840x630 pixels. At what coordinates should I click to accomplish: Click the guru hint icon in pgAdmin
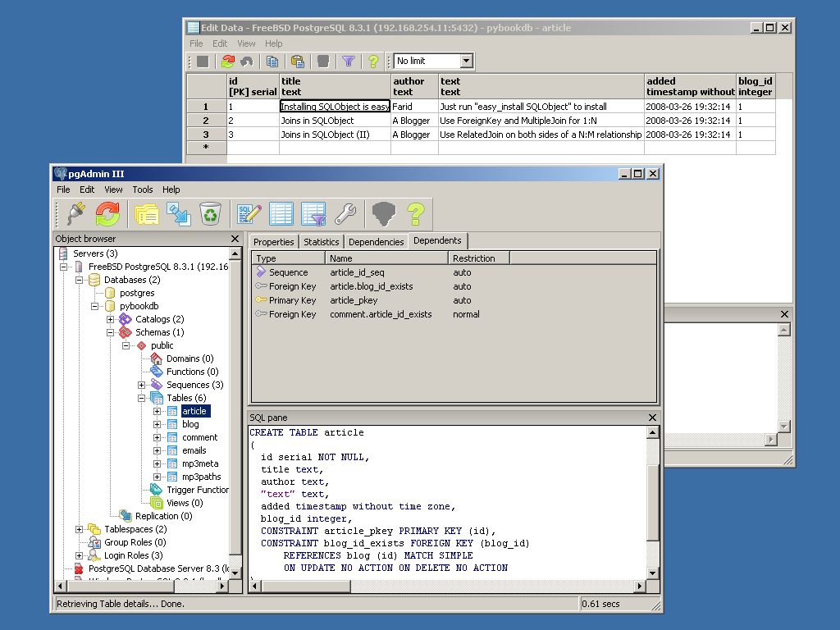[384, 214]
